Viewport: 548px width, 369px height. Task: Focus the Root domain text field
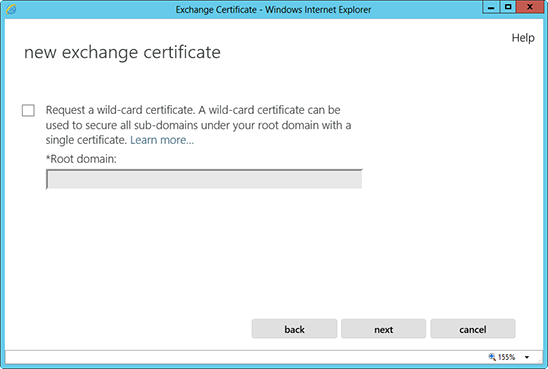coord(204,179)
